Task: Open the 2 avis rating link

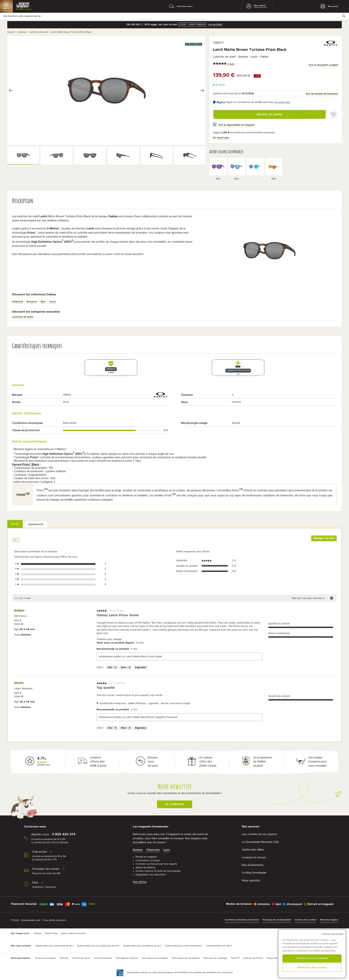Action: pyautogui.click(x=231, y=64)
